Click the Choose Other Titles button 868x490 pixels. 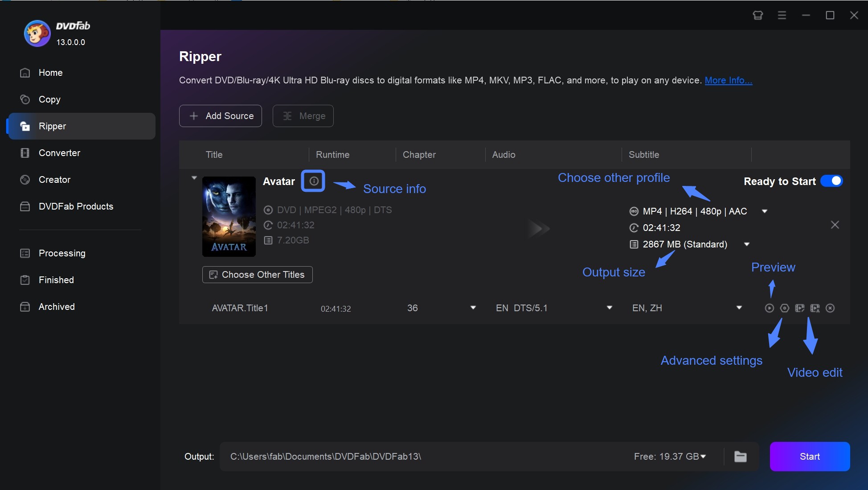click(x=258, y=274)
